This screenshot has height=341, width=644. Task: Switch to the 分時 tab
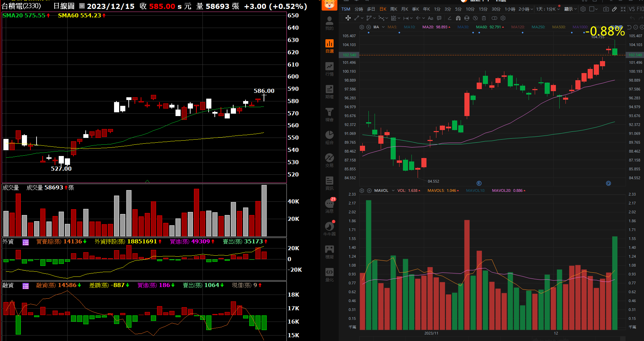(359, 9)
